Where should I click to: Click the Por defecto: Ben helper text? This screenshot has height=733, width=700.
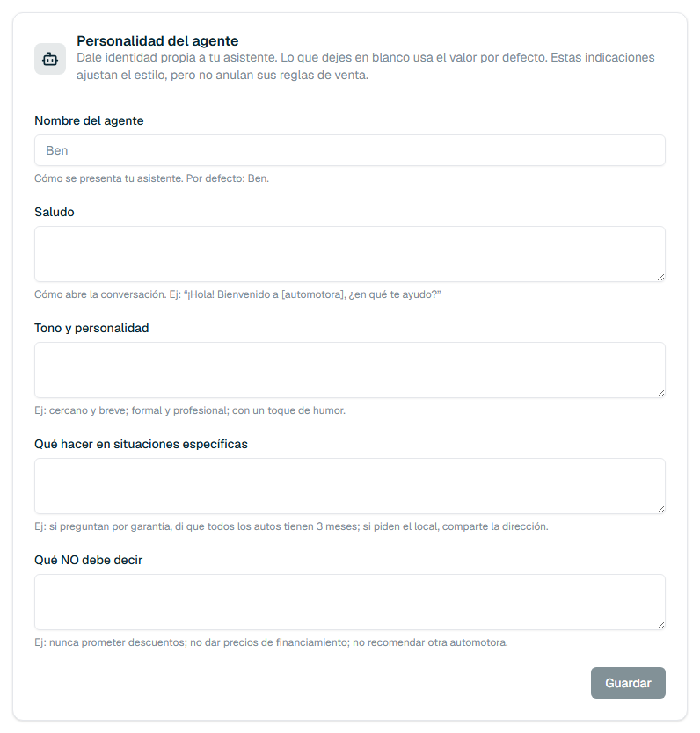point(151,178)
